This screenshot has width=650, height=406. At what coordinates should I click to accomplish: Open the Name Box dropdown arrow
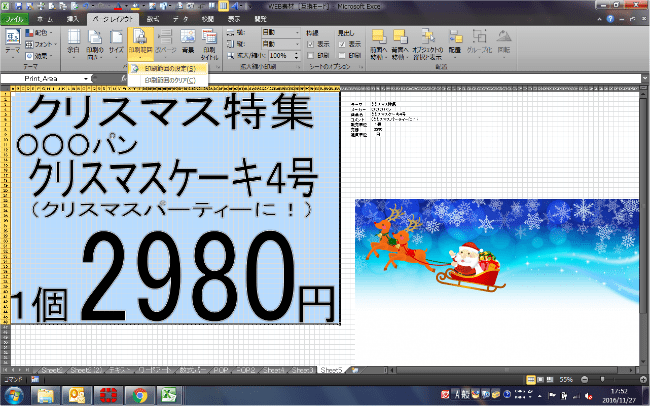pyautogui.click(x=86, y=78)
